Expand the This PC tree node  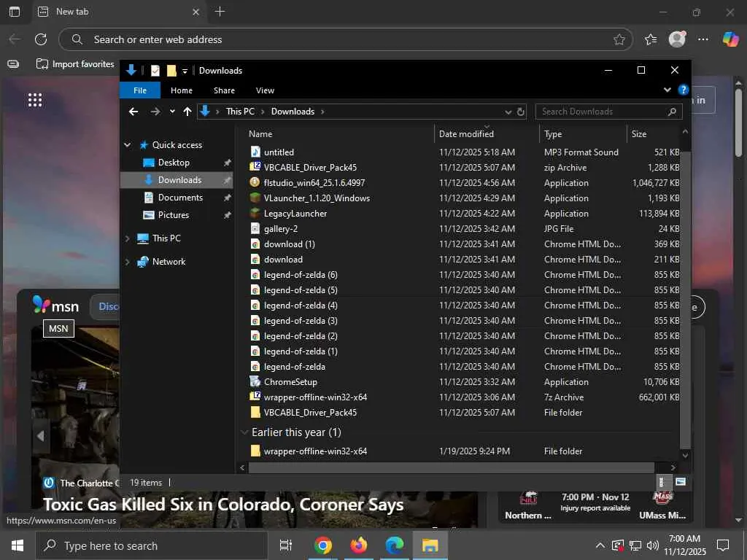pos(127,238)
